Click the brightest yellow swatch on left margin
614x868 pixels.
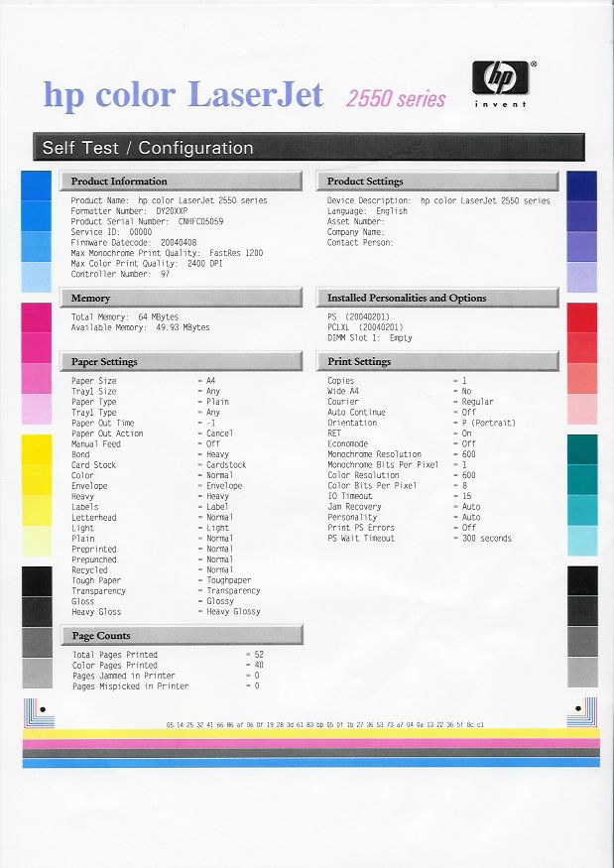[37, 449]
